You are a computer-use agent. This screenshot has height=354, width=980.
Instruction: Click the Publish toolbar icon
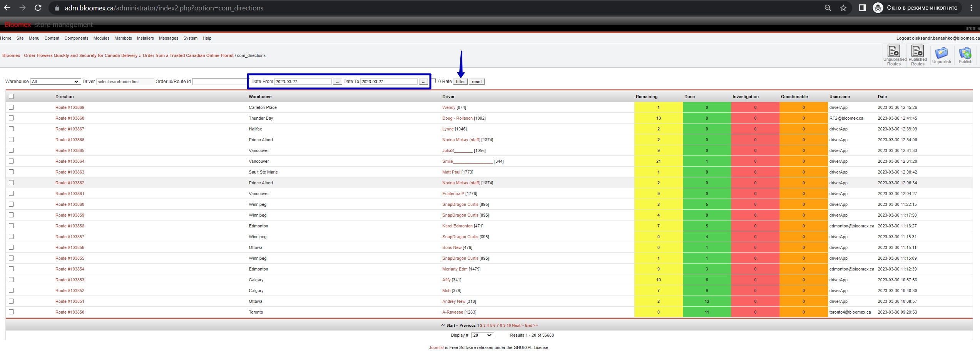(965, 55)
